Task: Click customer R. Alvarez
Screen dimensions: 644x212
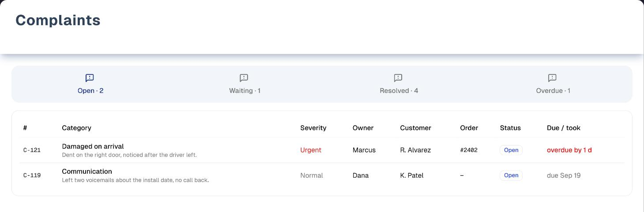Action: [415, 150]
